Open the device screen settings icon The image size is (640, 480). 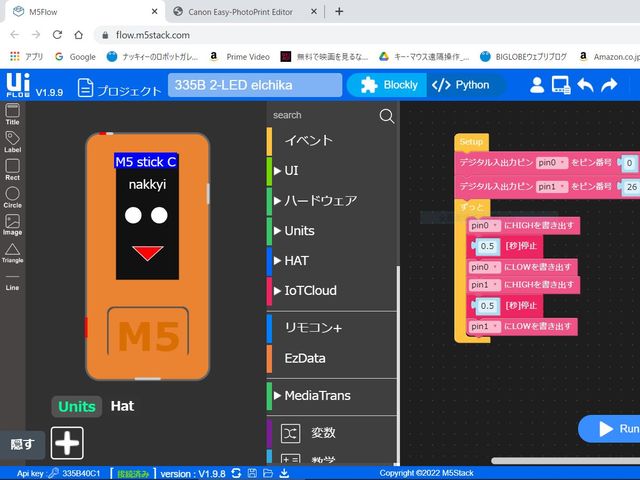click(561, 85)
